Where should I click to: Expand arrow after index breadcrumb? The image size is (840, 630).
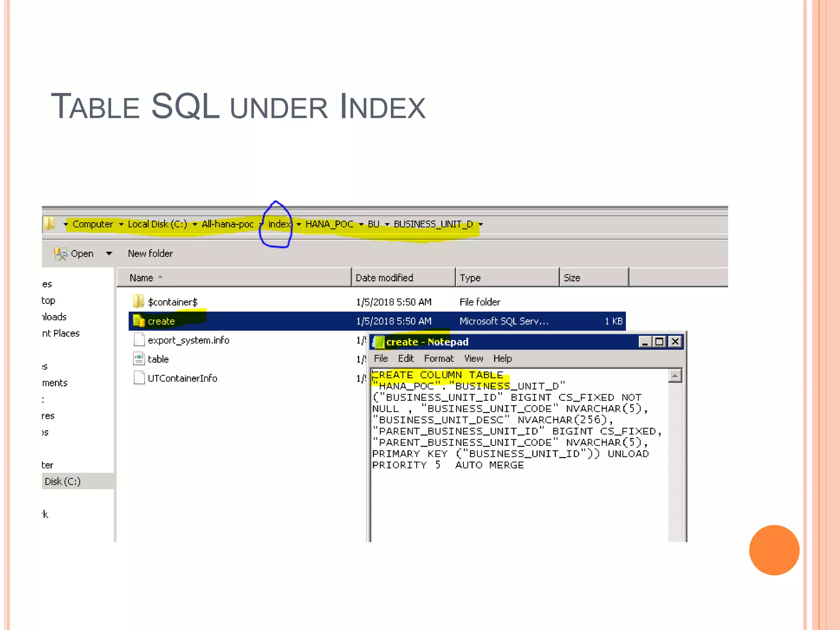pos(299,224)
